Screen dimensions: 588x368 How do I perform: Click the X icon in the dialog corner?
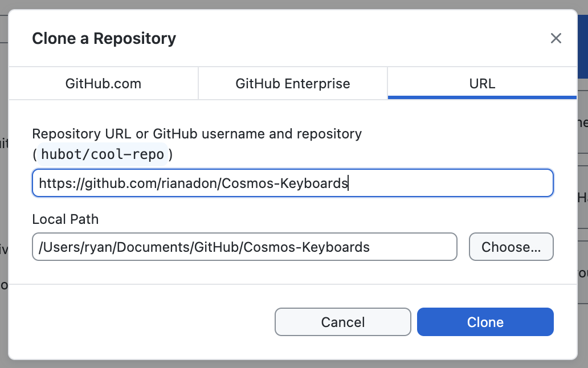pos(556,38)
